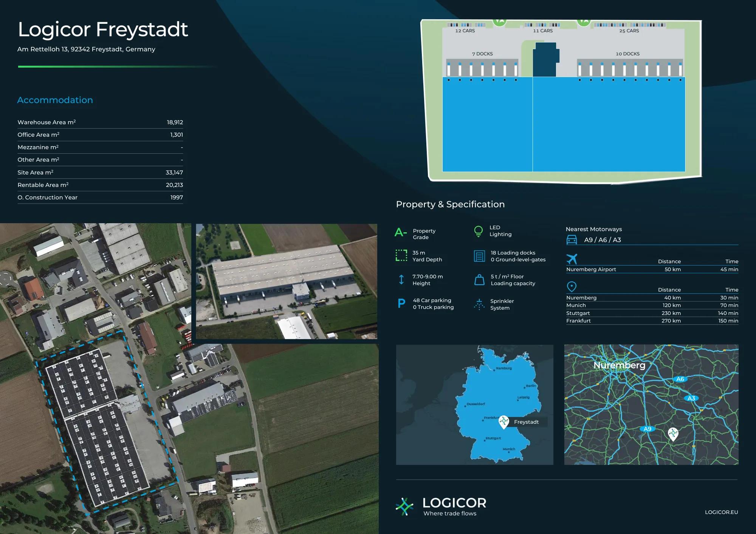Click the Loading docks list icon
The height and width of the screenshot is (534, 756).
479,256
